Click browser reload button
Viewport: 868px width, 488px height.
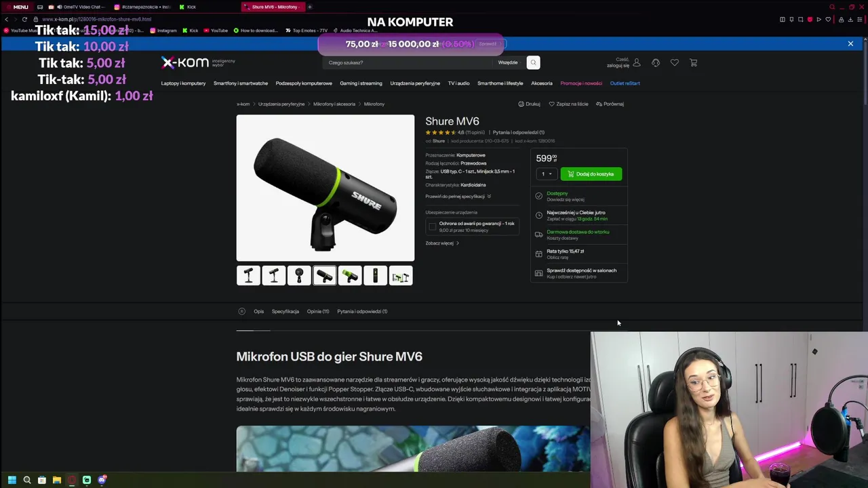pos(24,19)
